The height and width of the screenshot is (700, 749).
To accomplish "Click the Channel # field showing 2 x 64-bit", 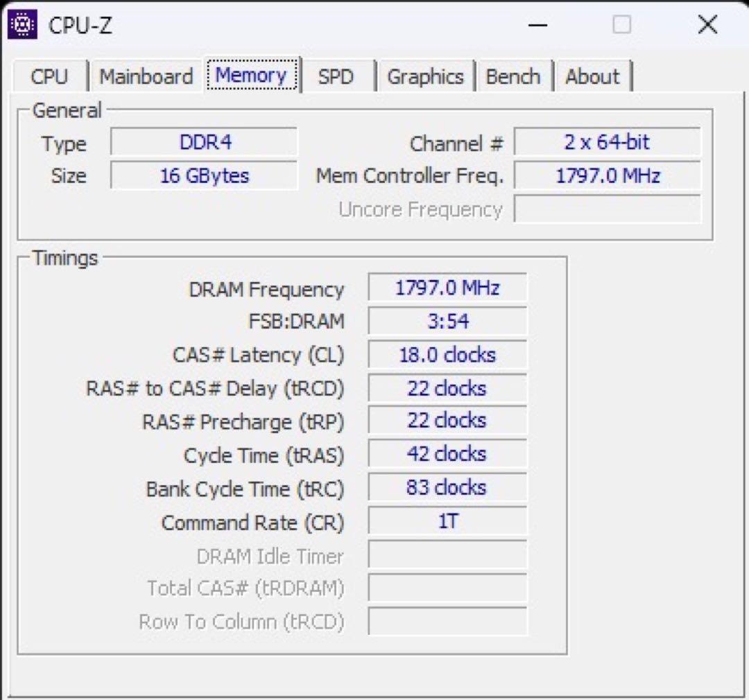I will coord(607,142).
